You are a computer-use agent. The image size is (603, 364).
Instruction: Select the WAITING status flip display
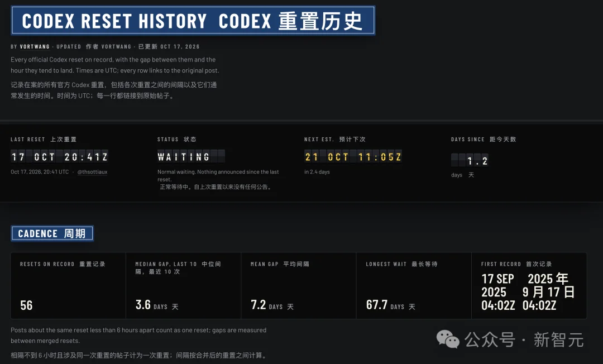click(191, 156)
